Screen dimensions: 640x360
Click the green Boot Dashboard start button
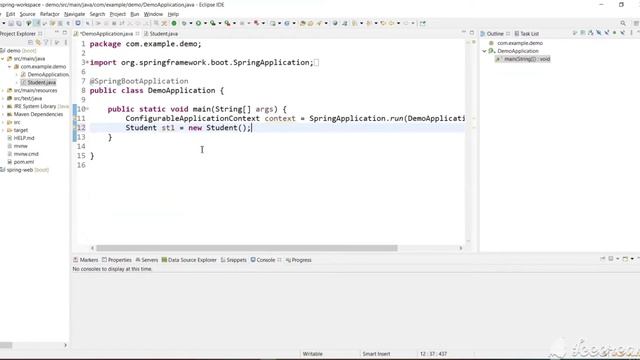point(174,23)
